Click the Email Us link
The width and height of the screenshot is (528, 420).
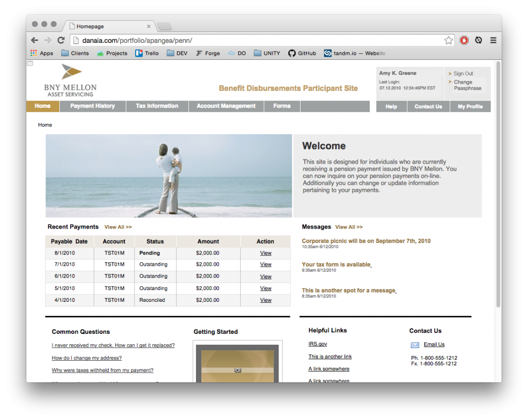(x=434, y=344)
